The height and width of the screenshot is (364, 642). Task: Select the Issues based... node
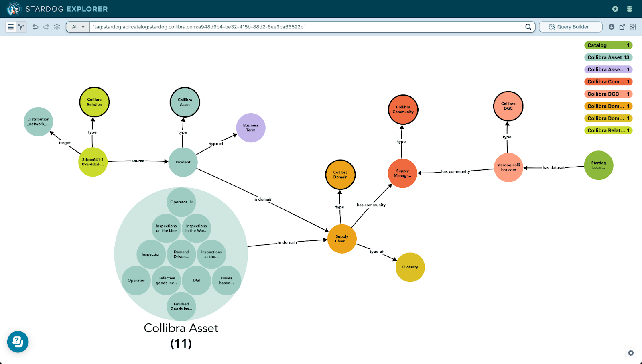click(x=226, y=281)
